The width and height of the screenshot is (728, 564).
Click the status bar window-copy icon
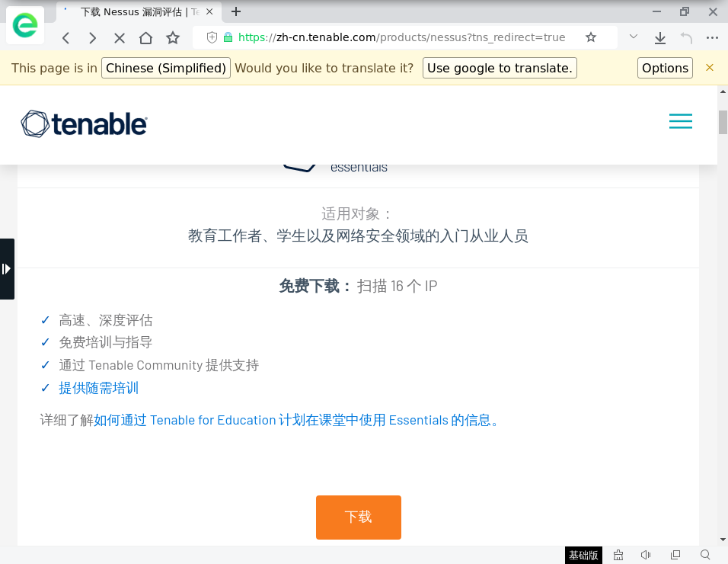(x=675, y=555)
